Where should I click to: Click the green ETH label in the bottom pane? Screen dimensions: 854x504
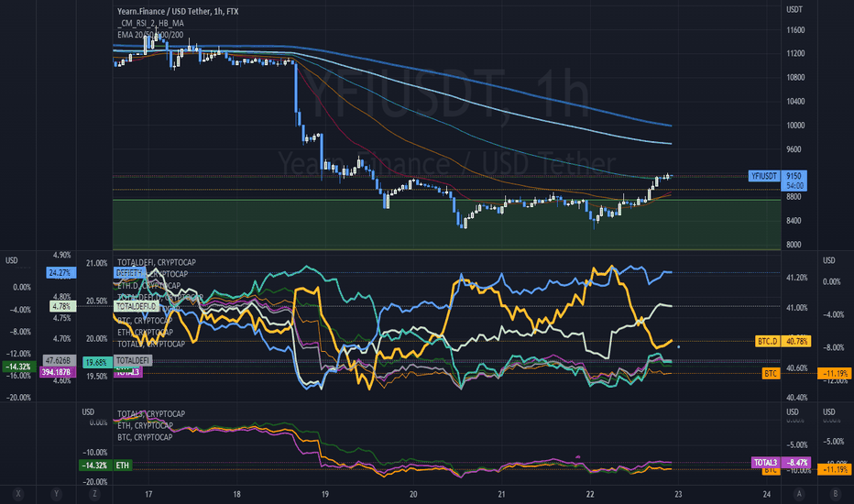point(123,466)
